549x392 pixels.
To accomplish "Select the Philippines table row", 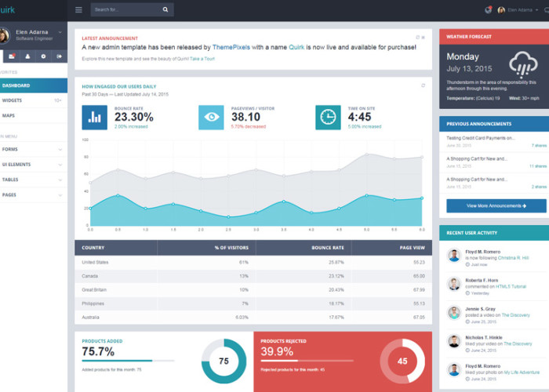I will pyautogui.click(x=253, y=304).
